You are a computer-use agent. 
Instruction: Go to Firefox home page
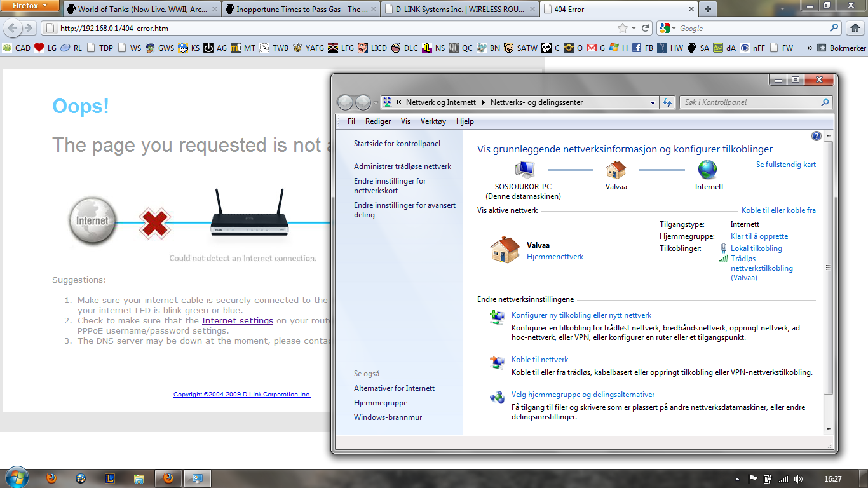coord(855,28)
